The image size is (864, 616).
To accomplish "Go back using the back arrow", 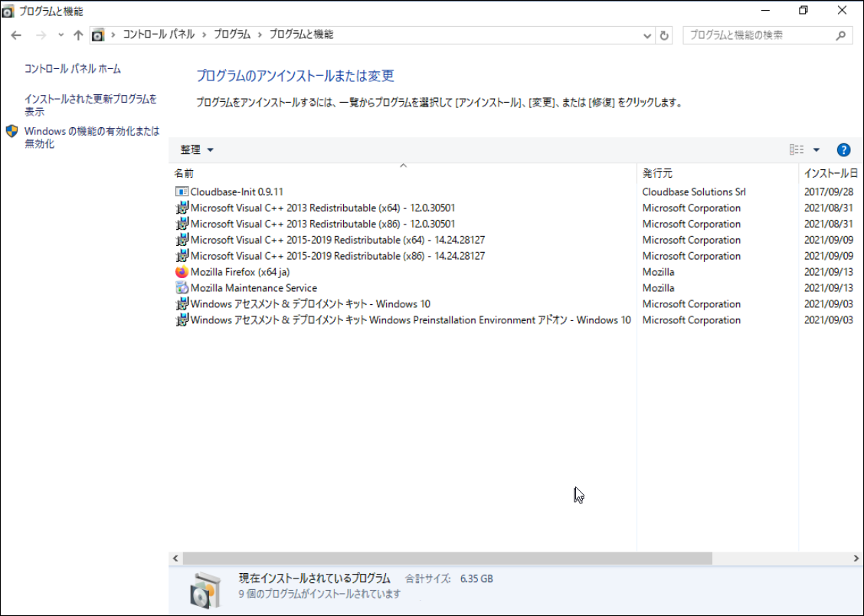I will coord(16,35).
